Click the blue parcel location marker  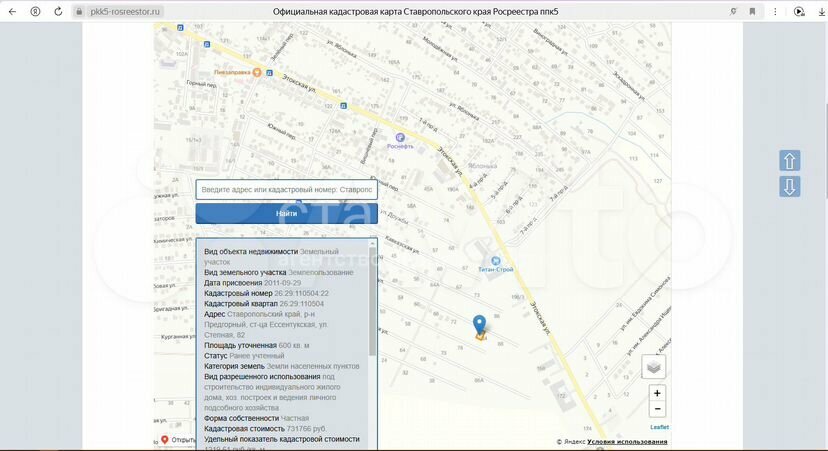pyautogui.click(x=479, y=325)
